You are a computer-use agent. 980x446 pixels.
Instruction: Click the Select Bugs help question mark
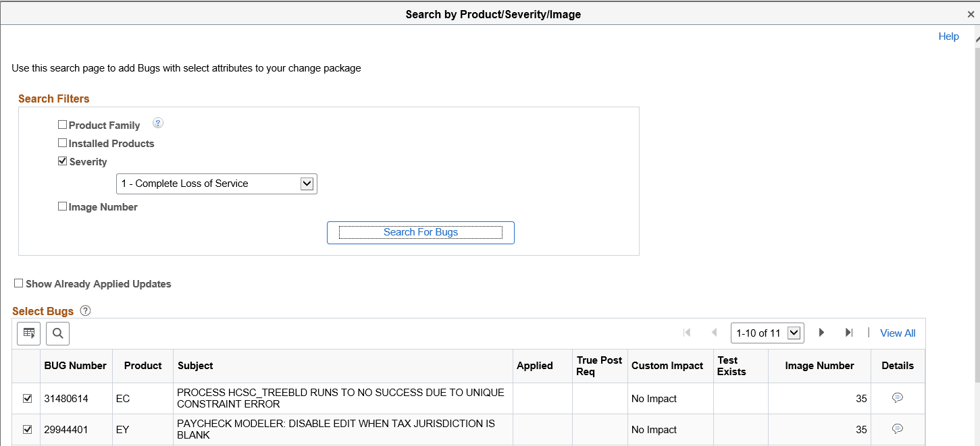[85, 310]
